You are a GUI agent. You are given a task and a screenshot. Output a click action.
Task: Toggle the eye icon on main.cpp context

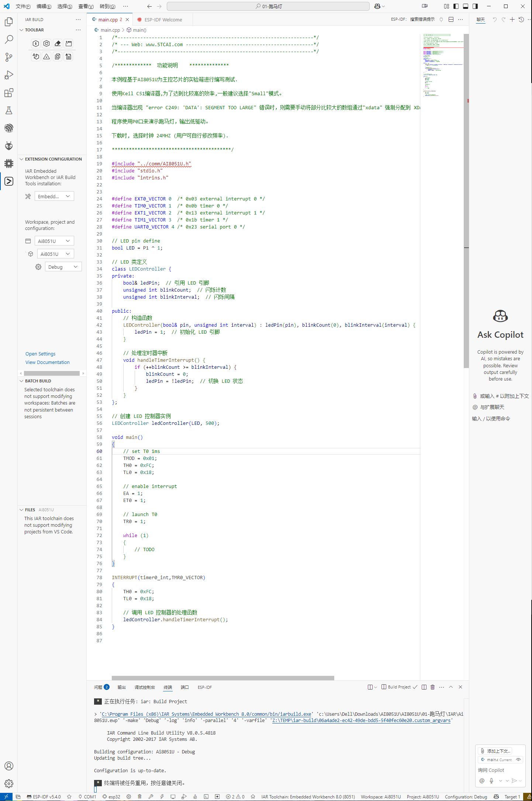(518, 760)
